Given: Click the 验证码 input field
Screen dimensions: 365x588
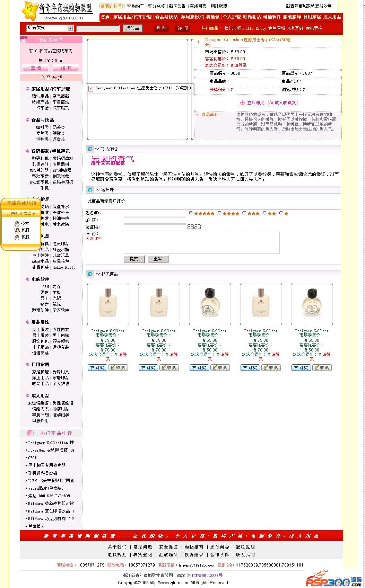Looking at the screenshot, I should click(x=155, y=228).
